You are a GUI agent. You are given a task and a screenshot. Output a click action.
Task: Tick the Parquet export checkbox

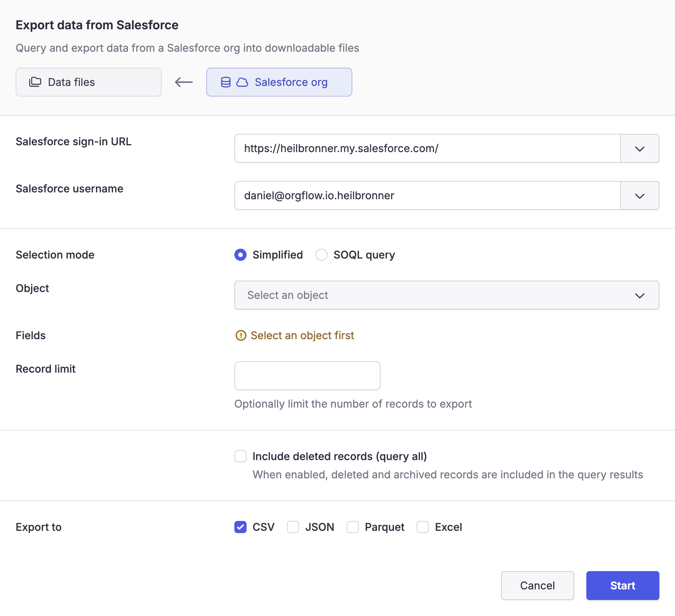point(353,527)
